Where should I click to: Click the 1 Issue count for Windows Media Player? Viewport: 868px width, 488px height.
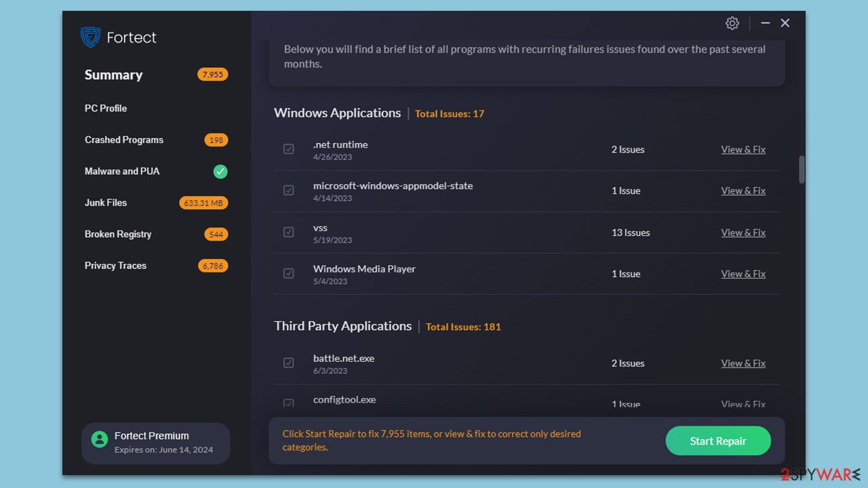[626, 274]
